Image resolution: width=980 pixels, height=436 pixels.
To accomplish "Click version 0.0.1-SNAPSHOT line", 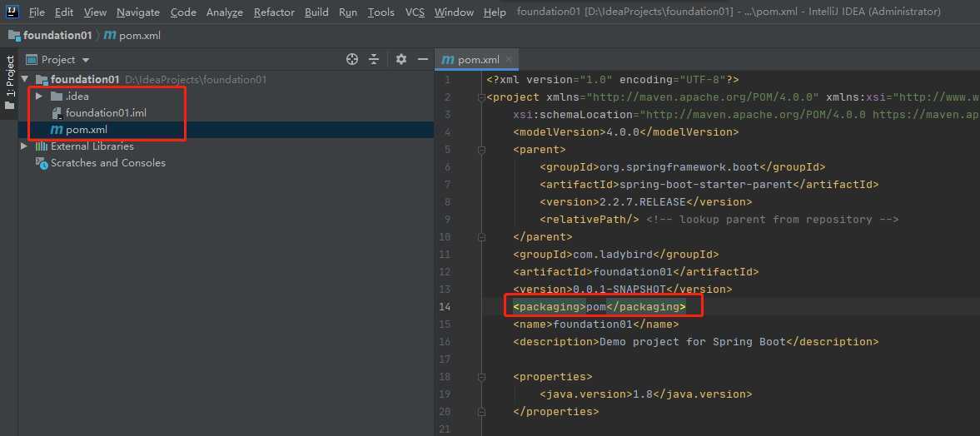I will 623,290.
